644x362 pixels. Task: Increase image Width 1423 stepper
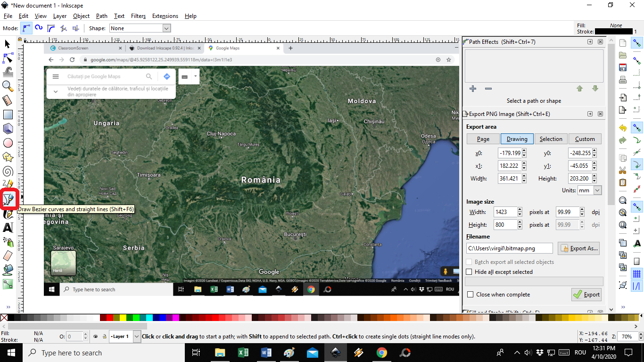point(520,210)
